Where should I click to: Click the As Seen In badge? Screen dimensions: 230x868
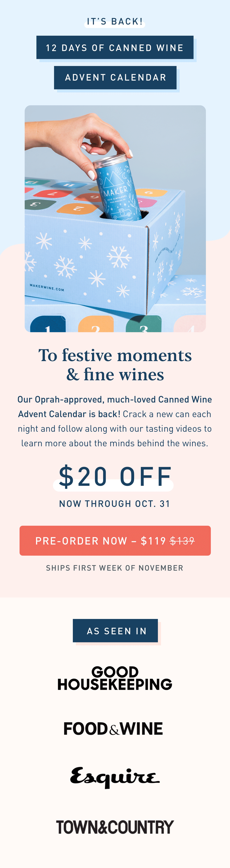(115, 630)
